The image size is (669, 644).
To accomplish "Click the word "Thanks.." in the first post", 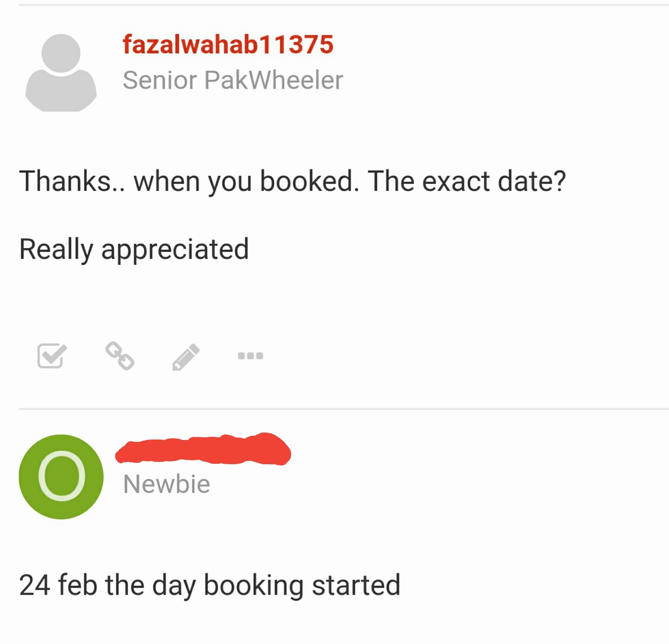I will pyautogui.click(x=72, y=181).
